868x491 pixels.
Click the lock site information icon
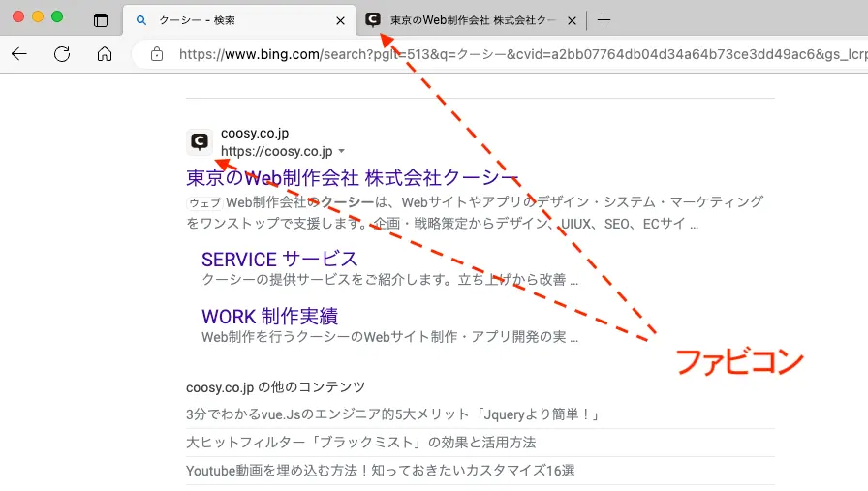coord(157,53)
